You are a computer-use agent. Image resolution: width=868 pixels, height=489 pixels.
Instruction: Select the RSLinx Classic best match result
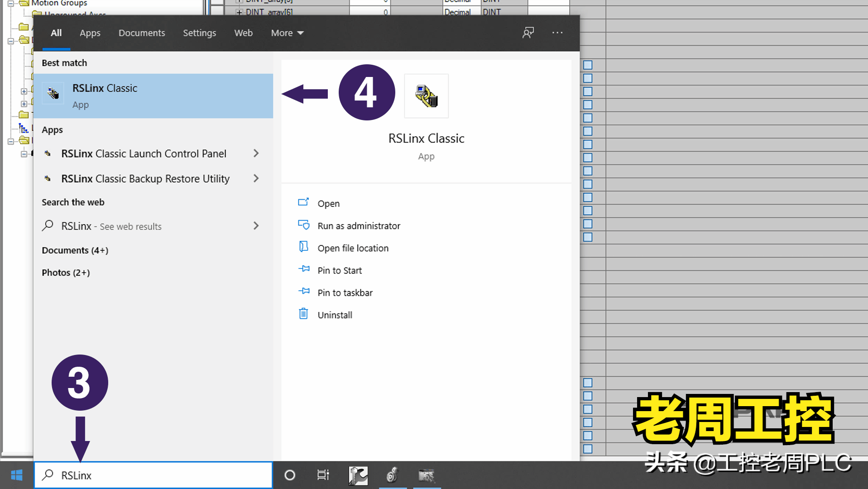pyautogui.click(x=153, y=96)
